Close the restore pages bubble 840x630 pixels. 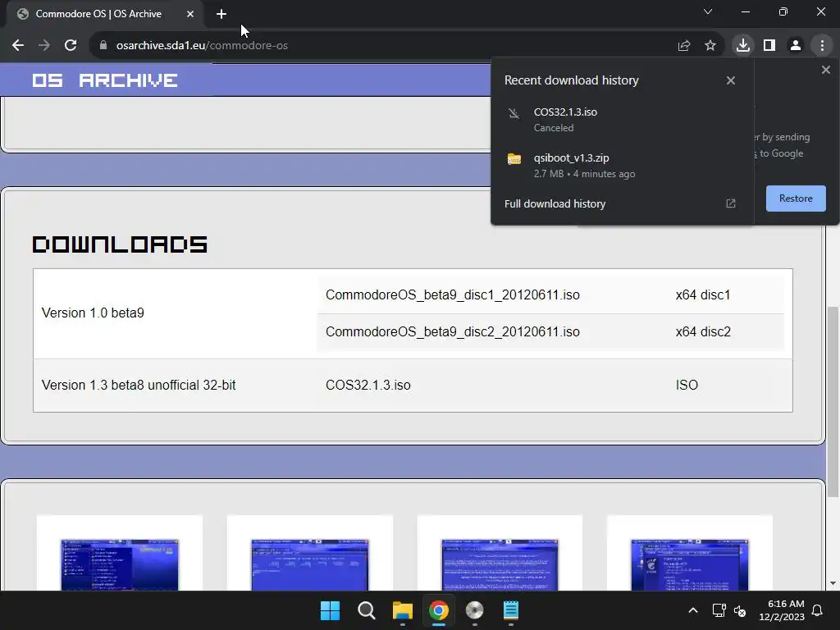pos(825,70)
